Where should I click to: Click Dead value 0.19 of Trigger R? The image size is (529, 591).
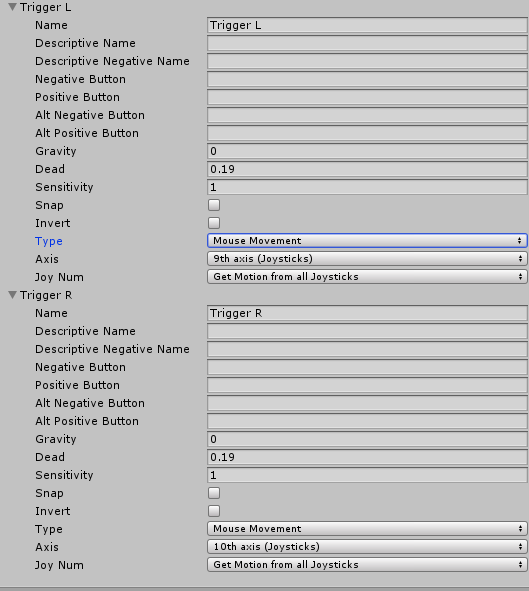point(367,457)
